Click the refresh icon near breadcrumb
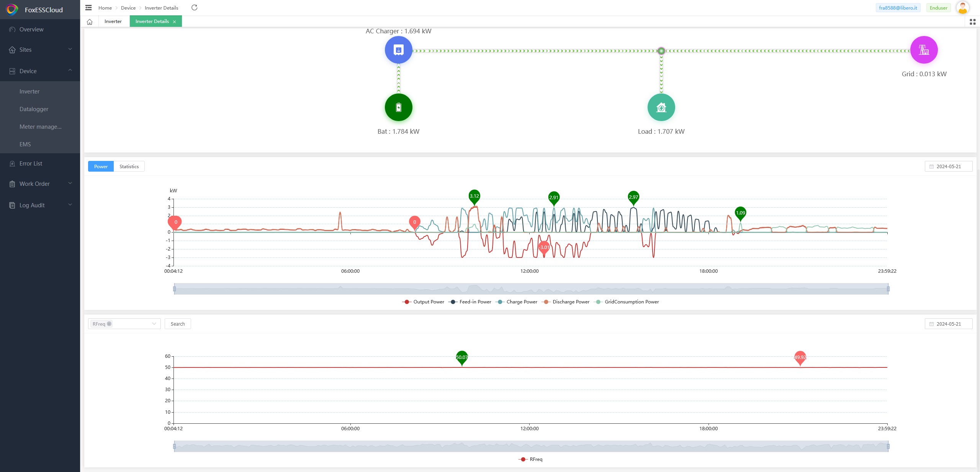This screenshot has height=472, width=980. pos(194,8)
